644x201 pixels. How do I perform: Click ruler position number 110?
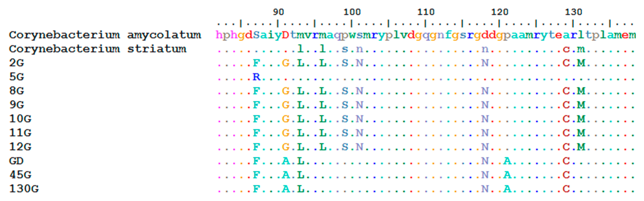426,12
